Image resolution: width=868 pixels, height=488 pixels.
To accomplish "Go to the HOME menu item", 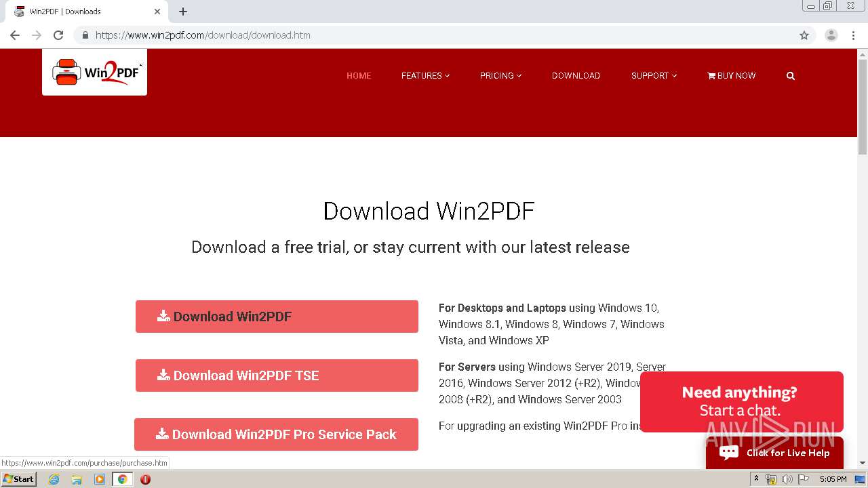I will pos(359,76).
